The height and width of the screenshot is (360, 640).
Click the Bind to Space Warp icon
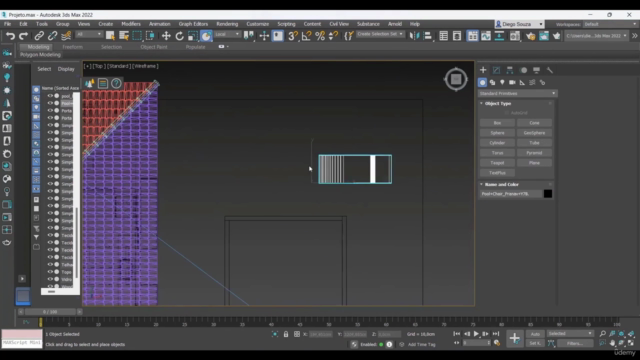66,36
